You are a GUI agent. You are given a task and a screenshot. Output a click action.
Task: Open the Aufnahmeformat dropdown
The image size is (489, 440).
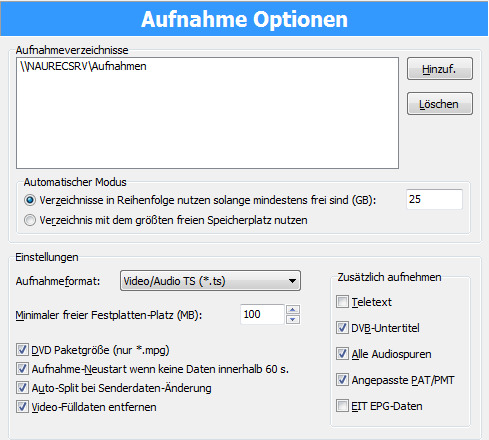tap(210, 281)
